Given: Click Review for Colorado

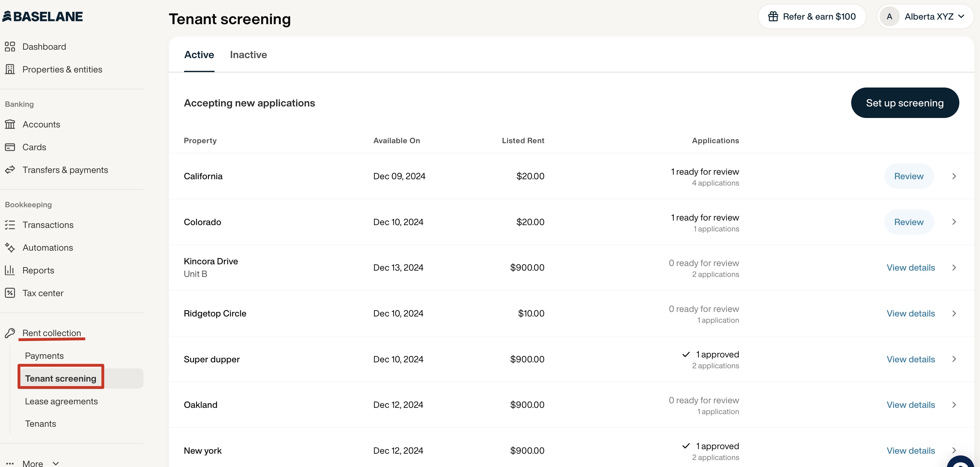Looking at the screenshot, I should [x=909, y=222].
